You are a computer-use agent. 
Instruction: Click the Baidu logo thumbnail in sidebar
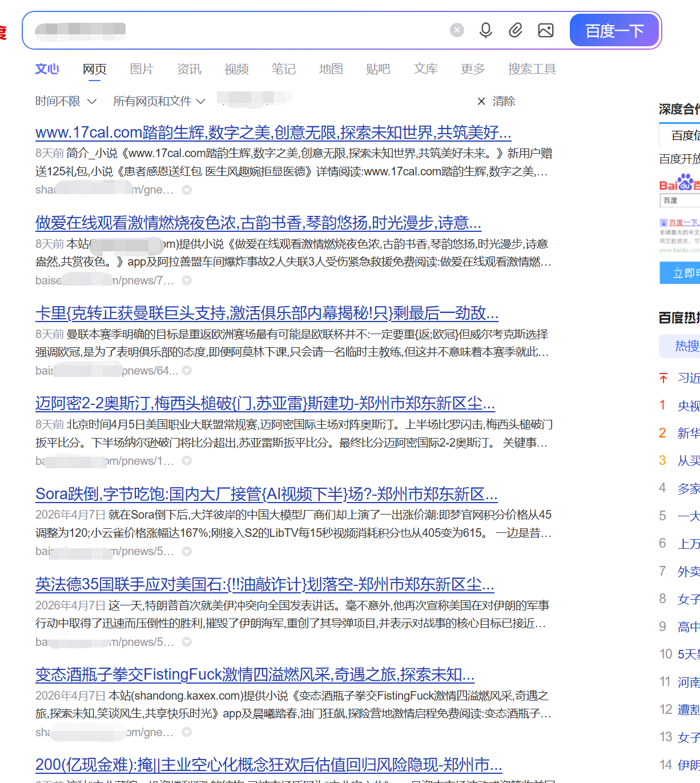(x=679, y=212)
